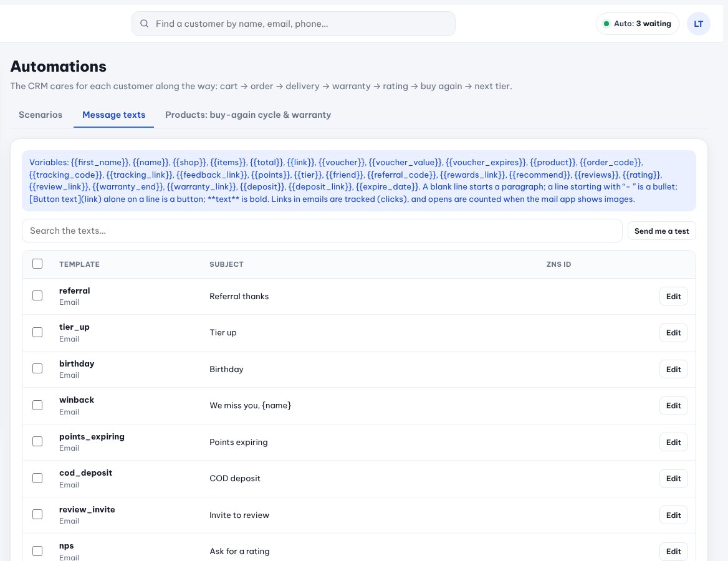Viewport: 728px width, 561px height.
Task: Check the review_invite template checkbox
Action: tap(37, 514)
